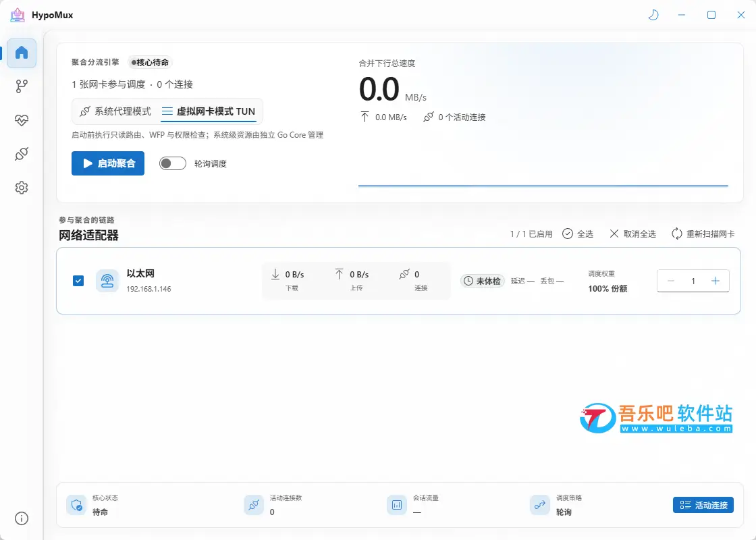Click the 100% 份额 weight text

click(x=607, y=289)
